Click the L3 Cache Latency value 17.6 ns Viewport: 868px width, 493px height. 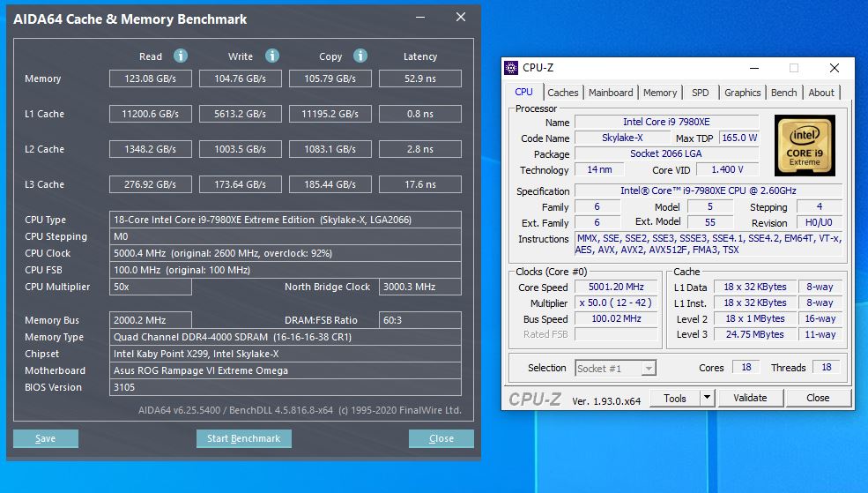[x=420, y=184]
